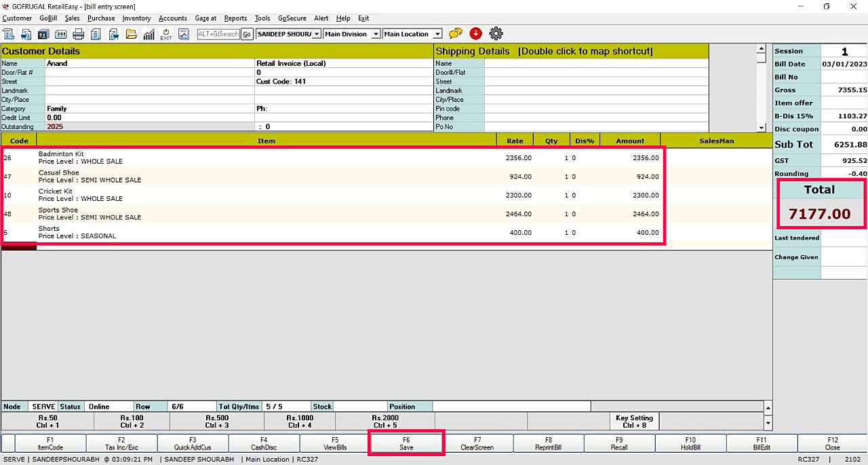Select the Rs.500 quick tender key
The height and width of the screenshot is (465, 868).
(x=217, y=421)
